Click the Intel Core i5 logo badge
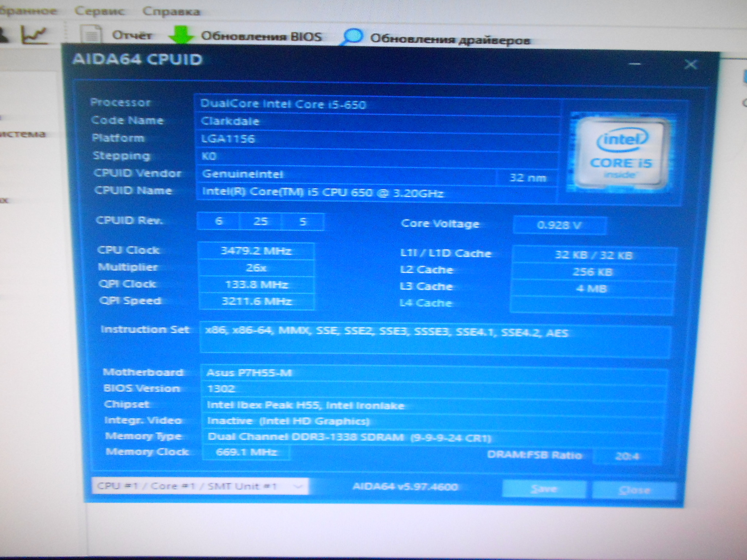 622,153
